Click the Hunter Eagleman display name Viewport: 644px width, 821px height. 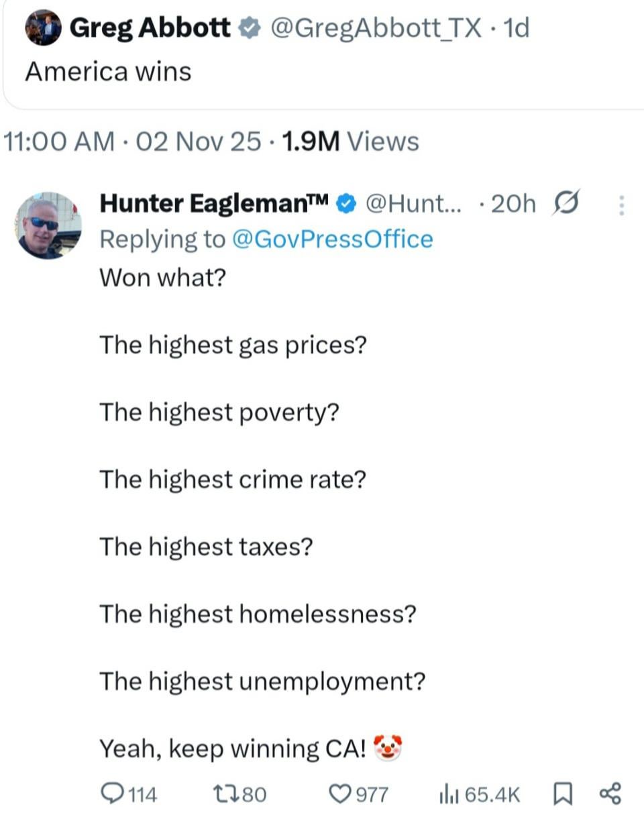[x=215, y=204]
